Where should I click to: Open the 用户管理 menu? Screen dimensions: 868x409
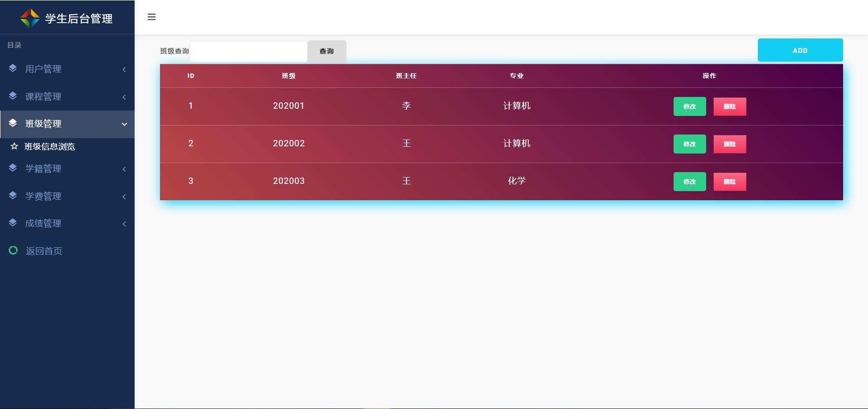click(67, 69)
